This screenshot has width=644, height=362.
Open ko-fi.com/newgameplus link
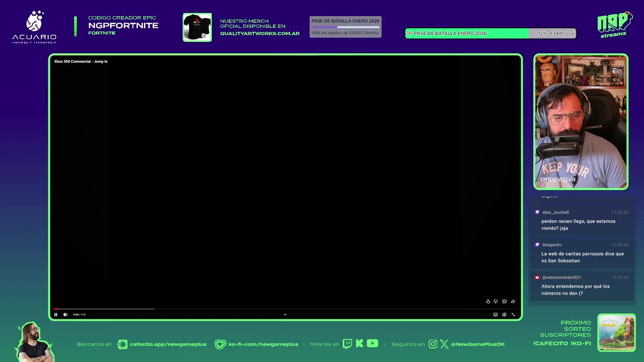coord(263,344)
